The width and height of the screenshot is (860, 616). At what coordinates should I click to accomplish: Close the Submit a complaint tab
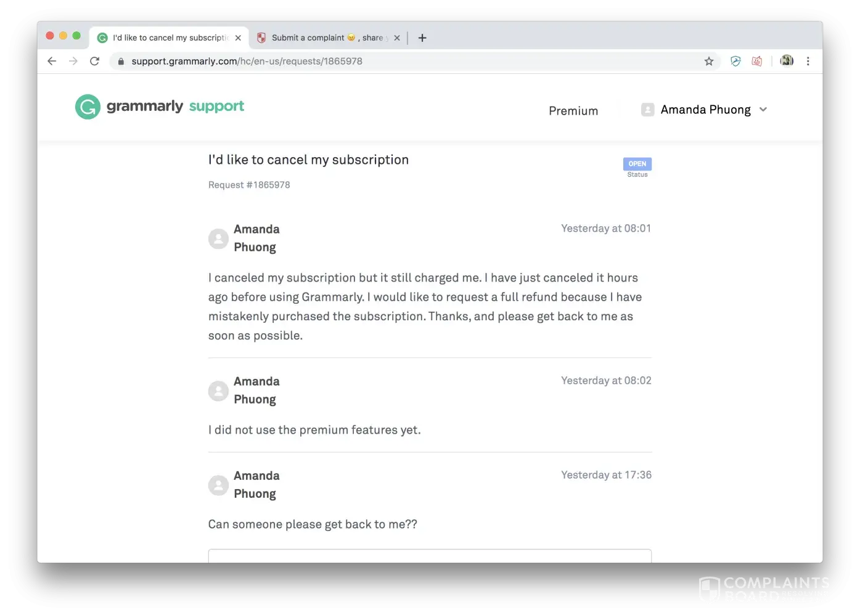point(397,38)
